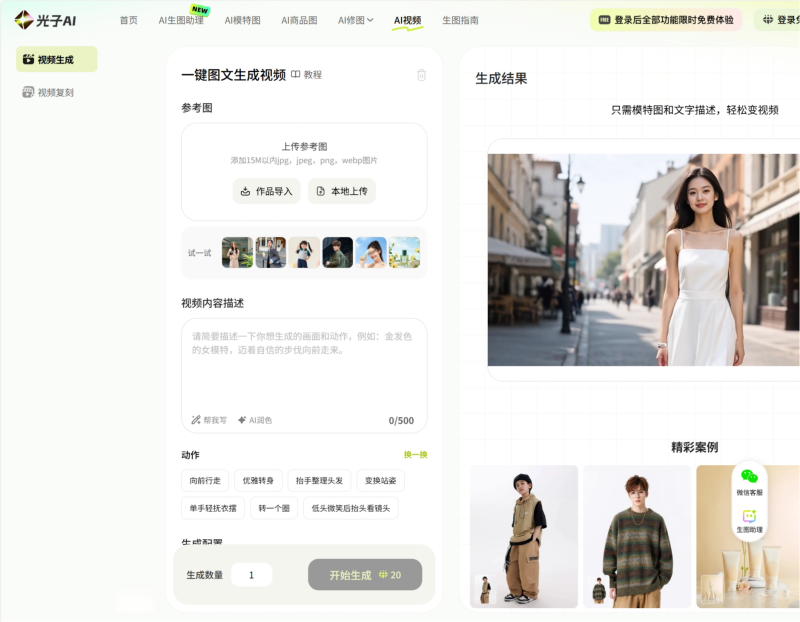Screen dimensions: 800x622
Task: Click the 生成数量 number input field
Action: click(x=251, y=575)
